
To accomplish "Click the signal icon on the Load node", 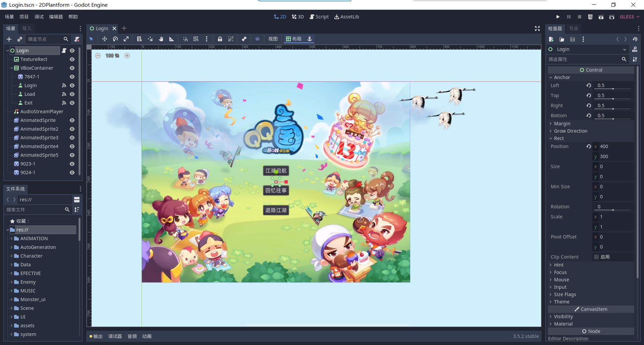I will pos(64,94).
